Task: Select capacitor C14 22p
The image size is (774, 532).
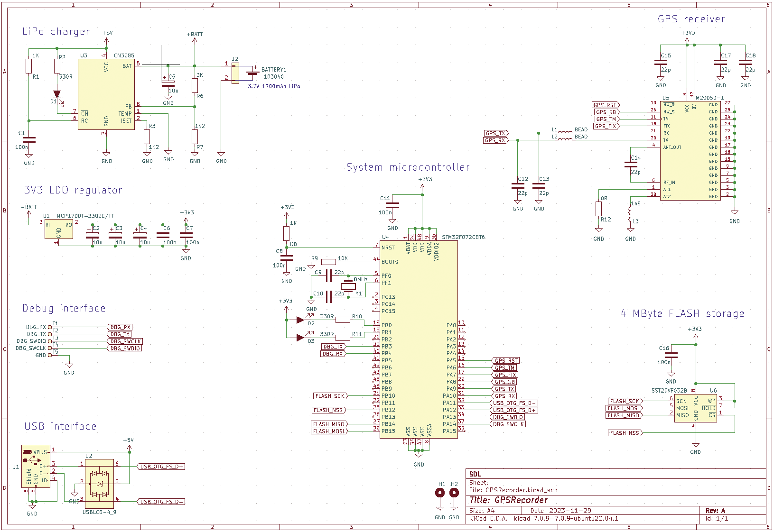Action: 631,165
